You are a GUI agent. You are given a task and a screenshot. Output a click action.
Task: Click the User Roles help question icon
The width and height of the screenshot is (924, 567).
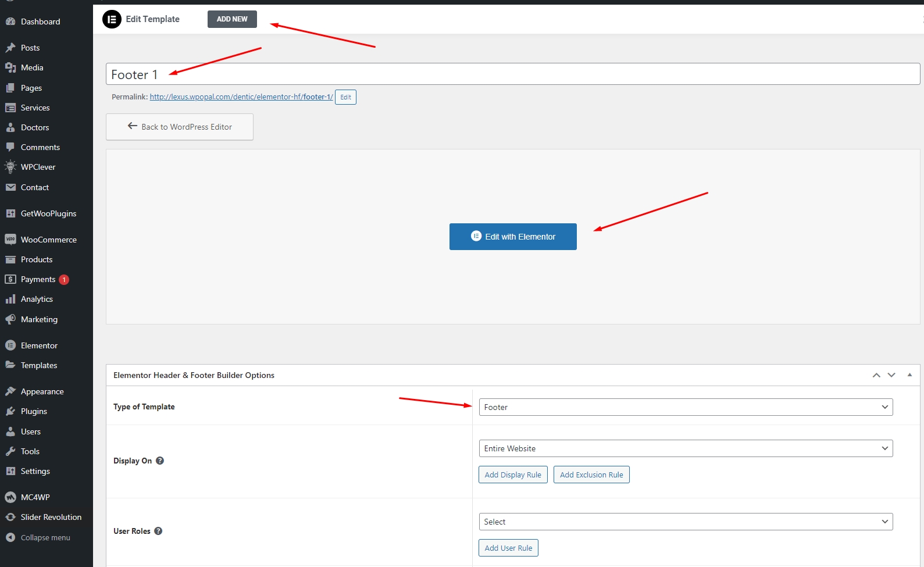click(x=158, y=531)
